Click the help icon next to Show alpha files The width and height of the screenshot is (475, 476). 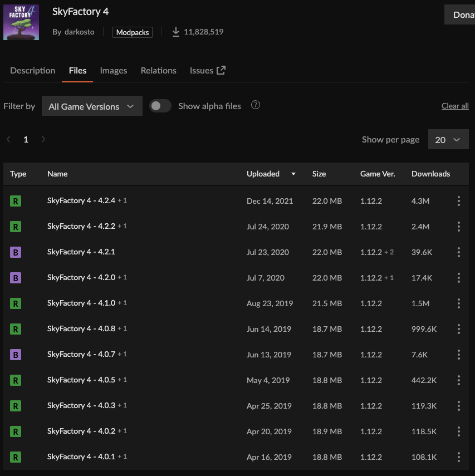(256, 105)
